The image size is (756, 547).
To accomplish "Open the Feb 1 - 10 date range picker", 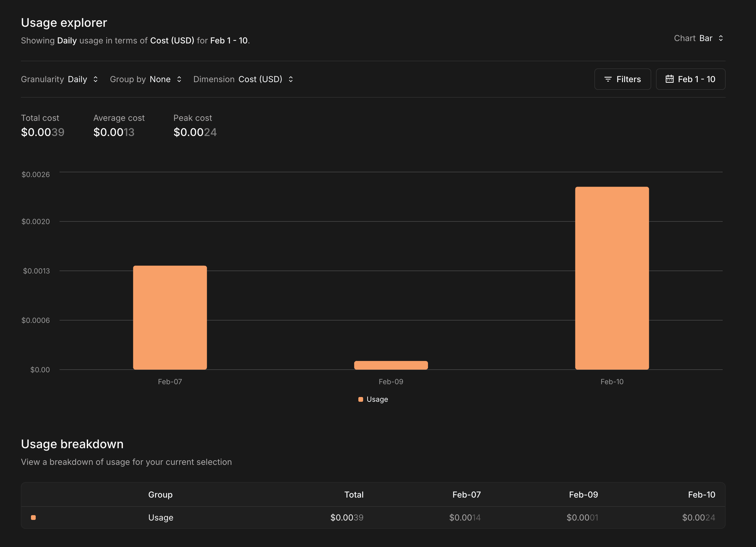I will pyautogui.click(x=690, y=79).
